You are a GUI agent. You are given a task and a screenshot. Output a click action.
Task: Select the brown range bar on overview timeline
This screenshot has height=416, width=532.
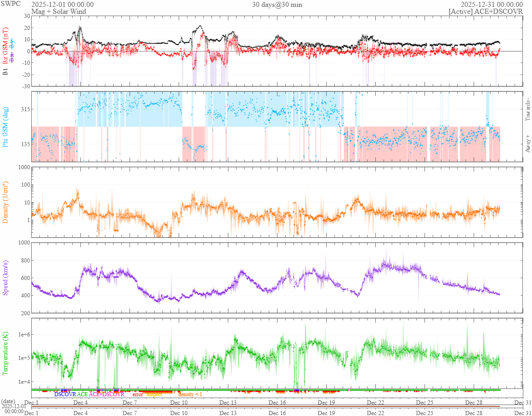(x=266, y=406)
